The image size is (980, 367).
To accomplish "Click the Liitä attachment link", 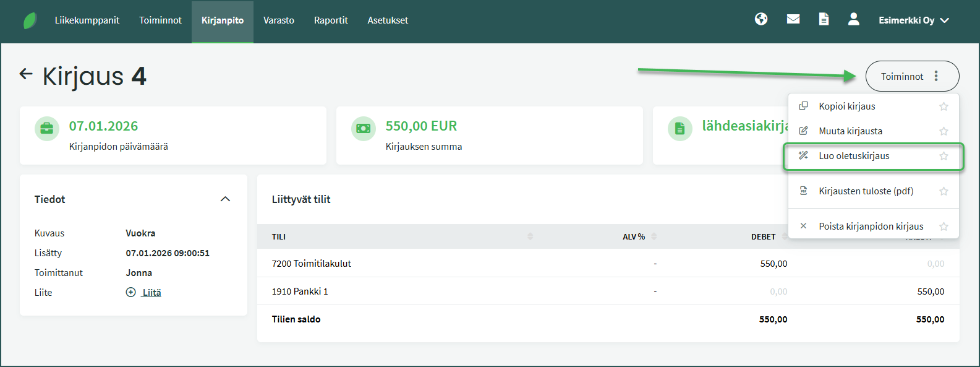I will pos(151,293).
